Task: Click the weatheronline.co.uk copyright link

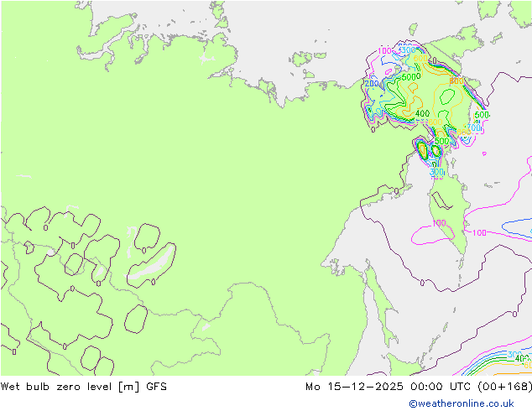Action: tap(462, 403)
